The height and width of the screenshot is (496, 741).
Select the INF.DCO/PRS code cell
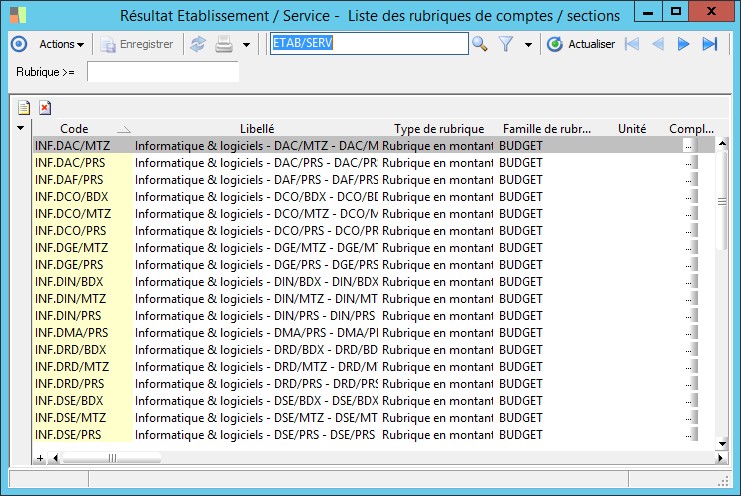(83, 231)
